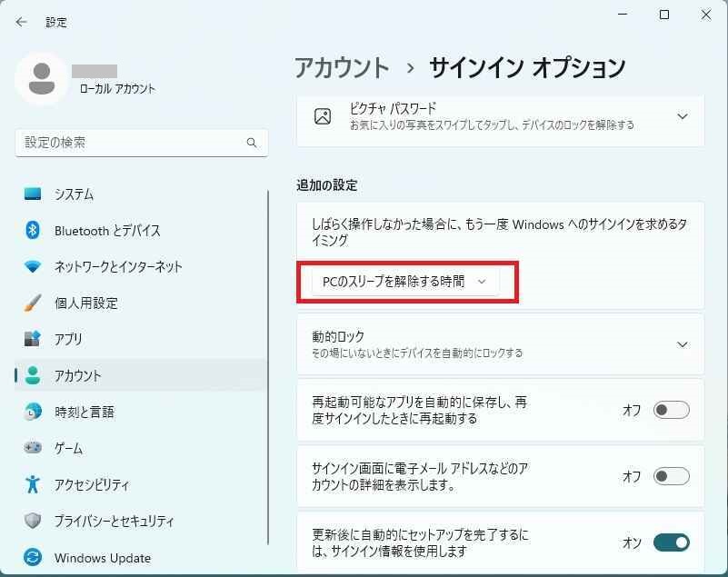Click the network Wi-Fi icon
The width and height of the screenshot is (728, 577).
(33, 266)
